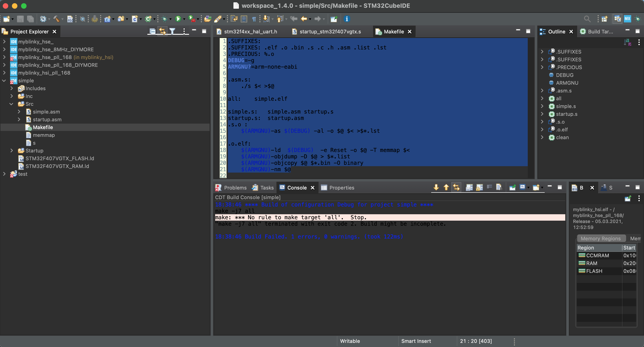644x347 pixels.
Task: Open Project Explorer view menu dots
Action: [184, 31]
